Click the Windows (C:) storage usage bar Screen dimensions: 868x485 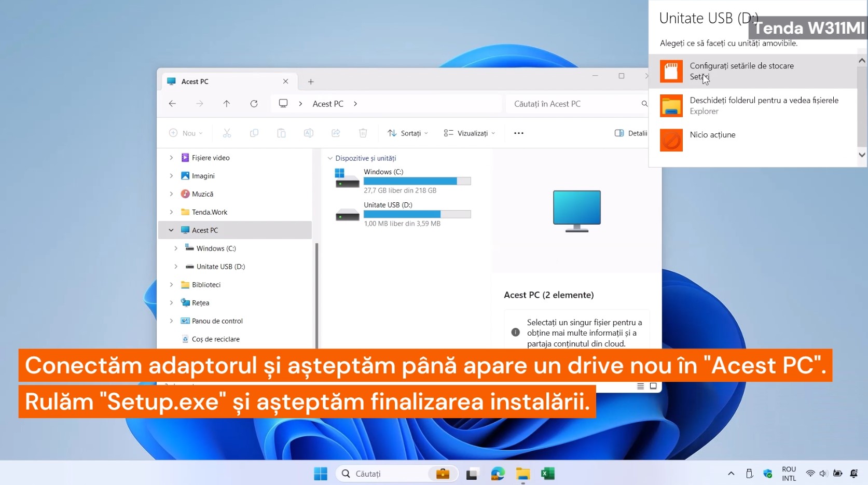pos(417,181)
